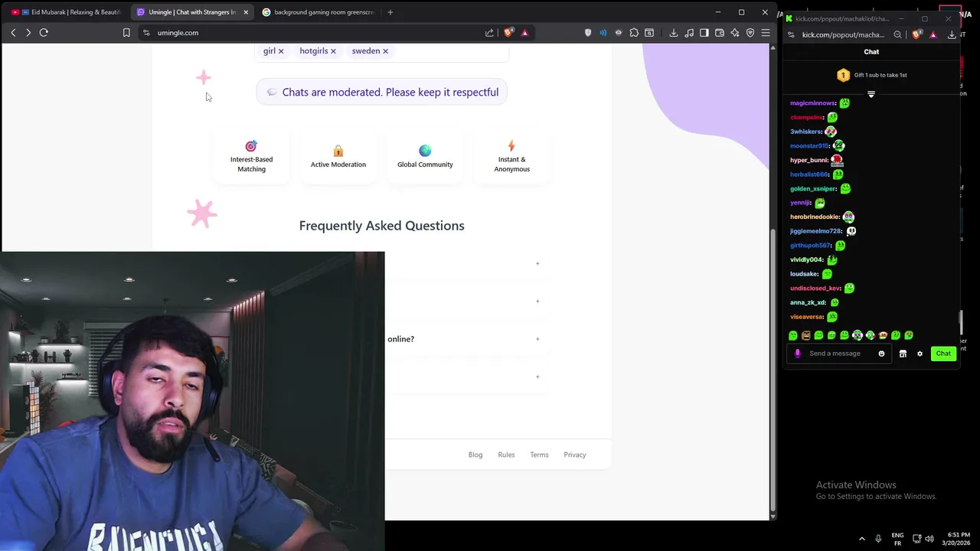Open Brave wallet icon in toolbar

pos(719,33)
